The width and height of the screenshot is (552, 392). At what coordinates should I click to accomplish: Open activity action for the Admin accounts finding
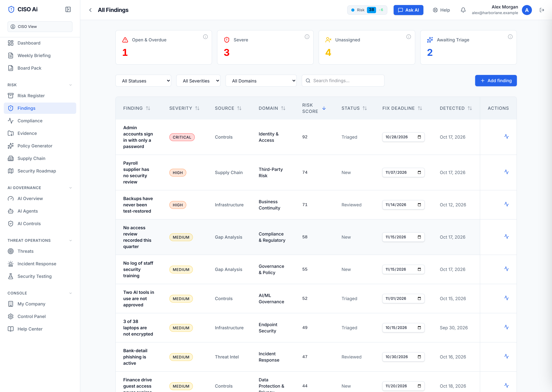point(506,137)
